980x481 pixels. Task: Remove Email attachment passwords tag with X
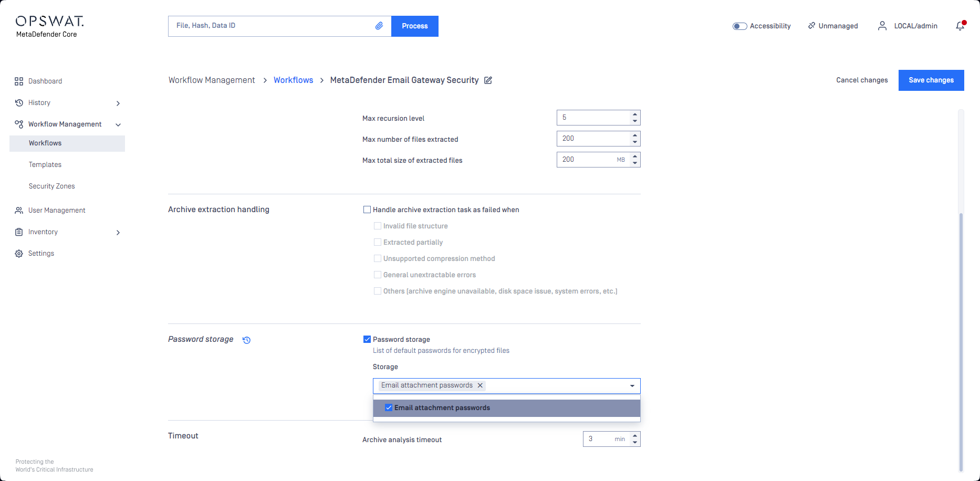(x=480, y=385)
